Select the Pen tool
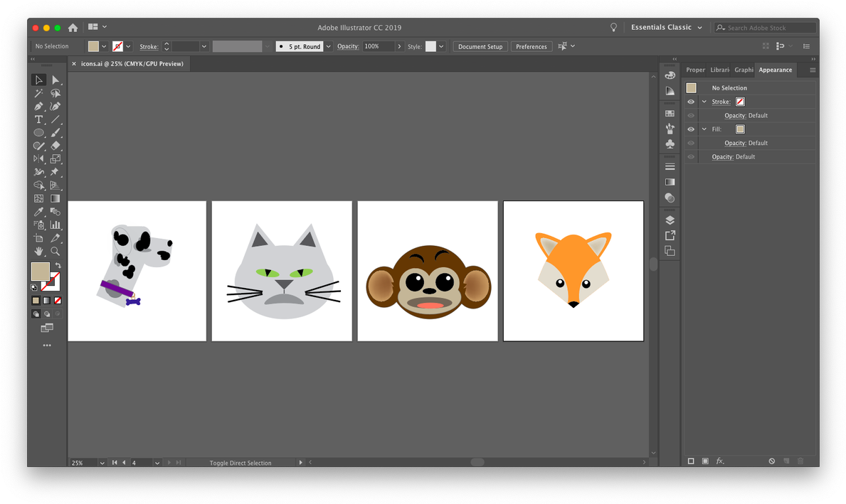 coord(38,107)
